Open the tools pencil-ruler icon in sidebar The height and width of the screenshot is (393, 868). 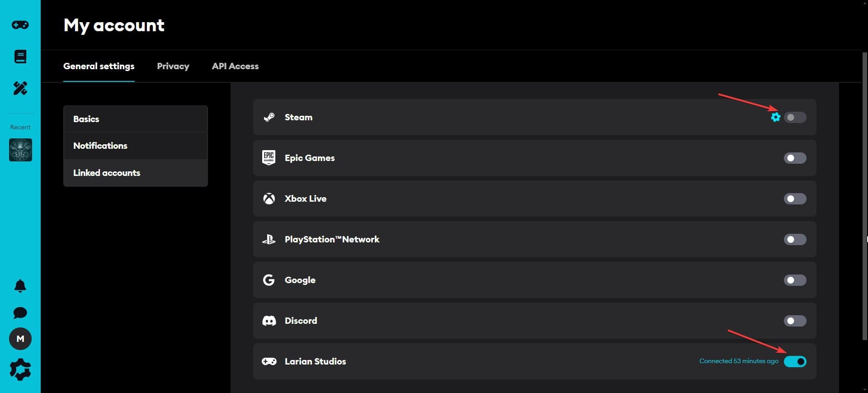pyautogui.click(x=20, y=88)
